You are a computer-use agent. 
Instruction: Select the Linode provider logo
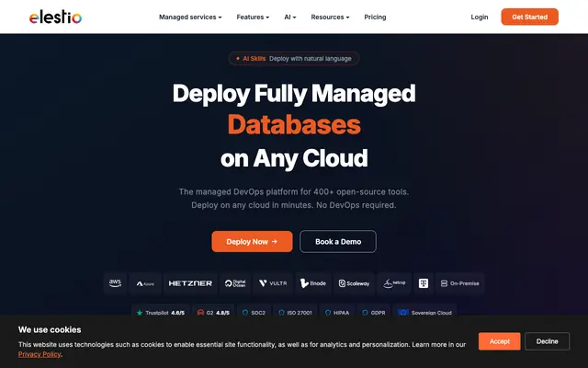[x=313, y=283]
